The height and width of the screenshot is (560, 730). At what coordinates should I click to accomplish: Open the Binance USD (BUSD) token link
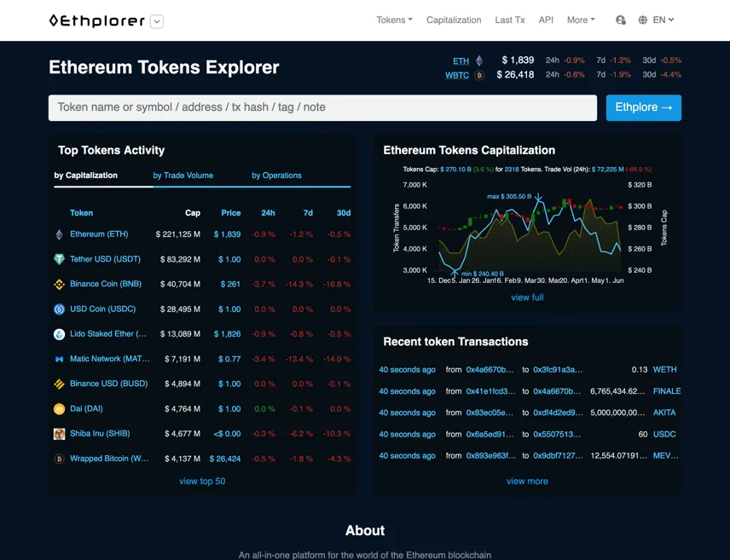[109, 384]
